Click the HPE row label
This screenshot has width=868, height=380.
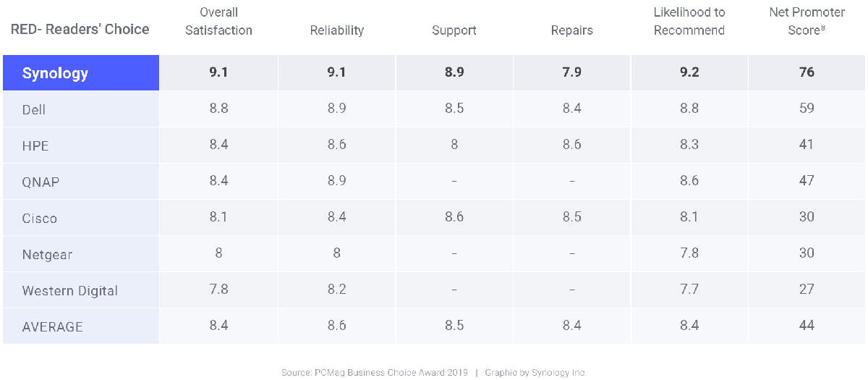pyautogui.click(x=35, y=145)
